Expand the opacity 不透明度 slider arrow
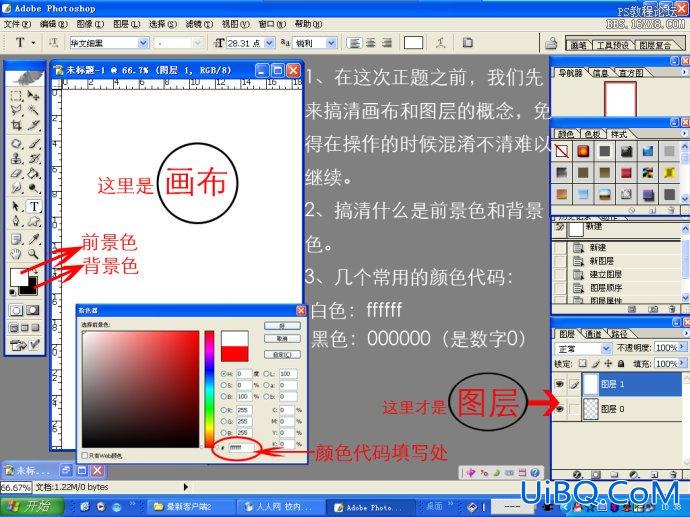 [x=682, y=348]
